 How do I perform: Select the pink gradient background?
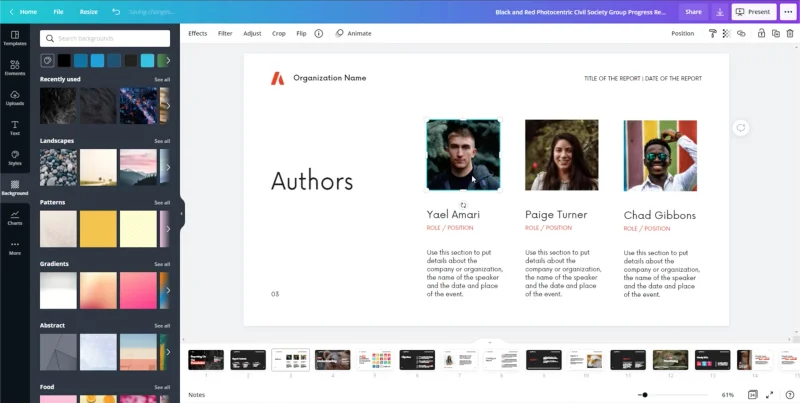click(x=138, y=290)
